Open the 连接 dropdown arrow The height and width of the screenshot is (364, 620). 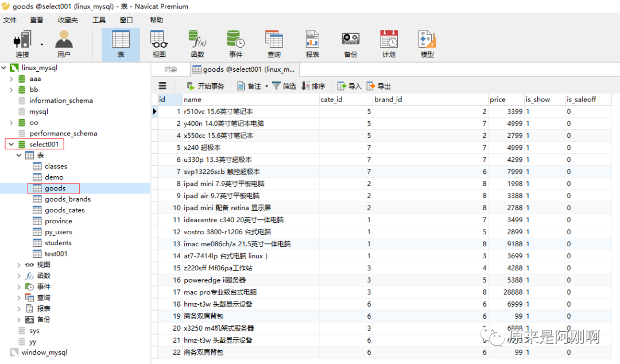[x=42, y=44]
